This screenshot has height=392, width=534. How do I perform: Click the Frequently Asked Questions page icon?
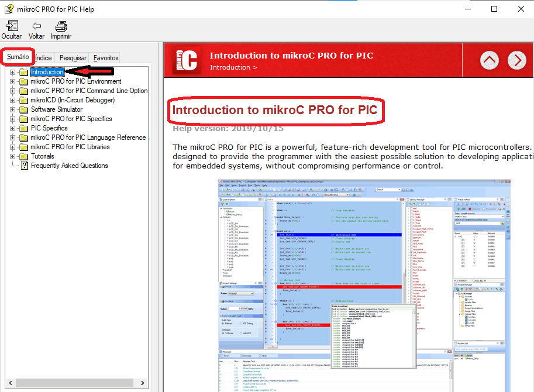point(24,166)
